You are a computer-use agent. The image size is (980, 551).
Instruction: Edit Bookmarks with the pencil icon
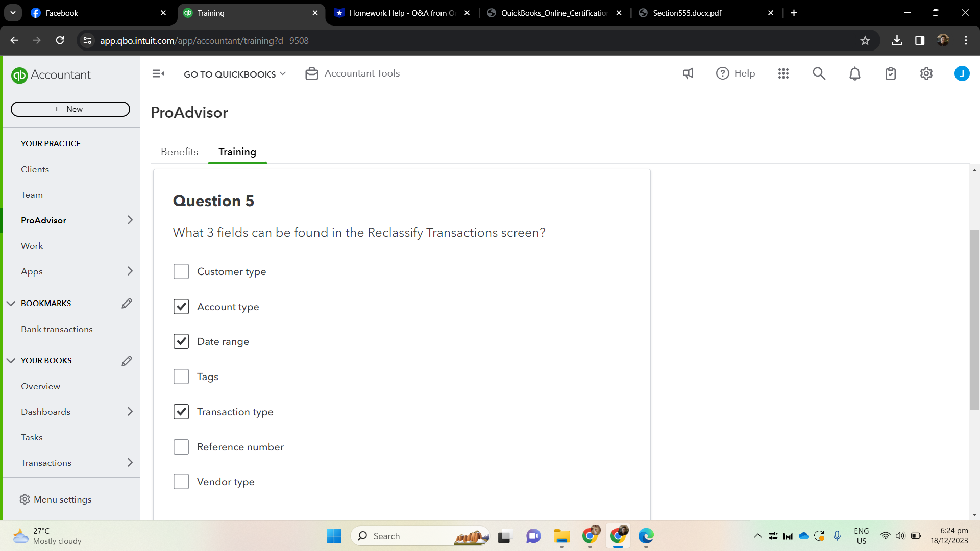(127, 304)
